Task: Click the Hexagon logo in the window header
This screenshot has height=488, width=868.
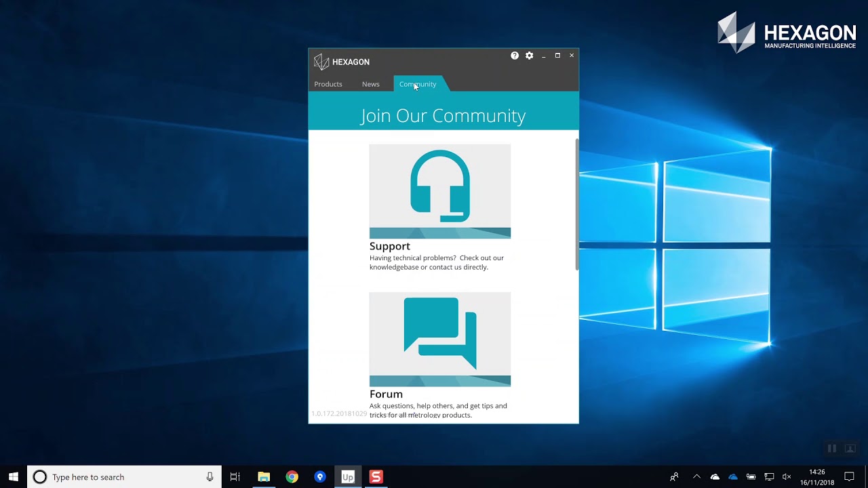Action: tap(342, 62)
